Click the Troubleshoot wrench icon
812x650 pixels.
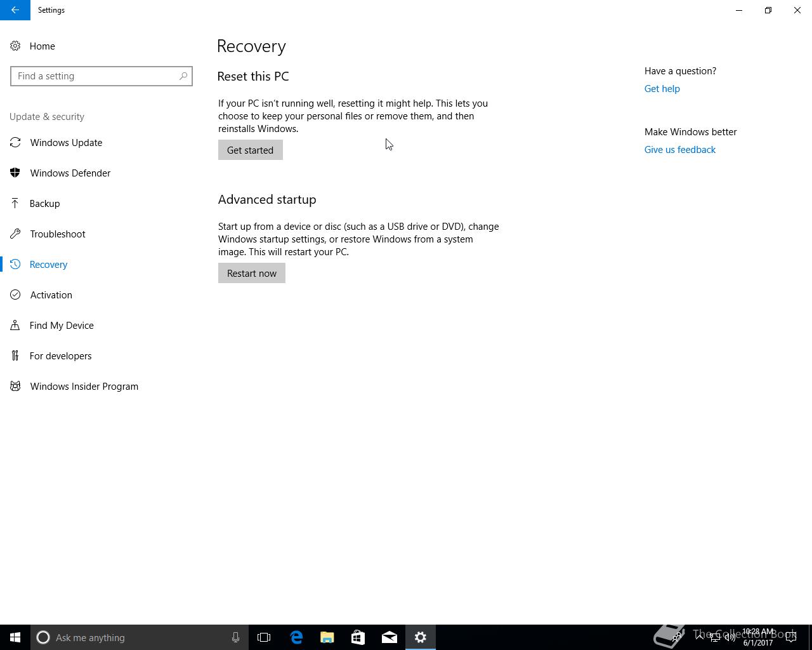(x=15, y=234)
